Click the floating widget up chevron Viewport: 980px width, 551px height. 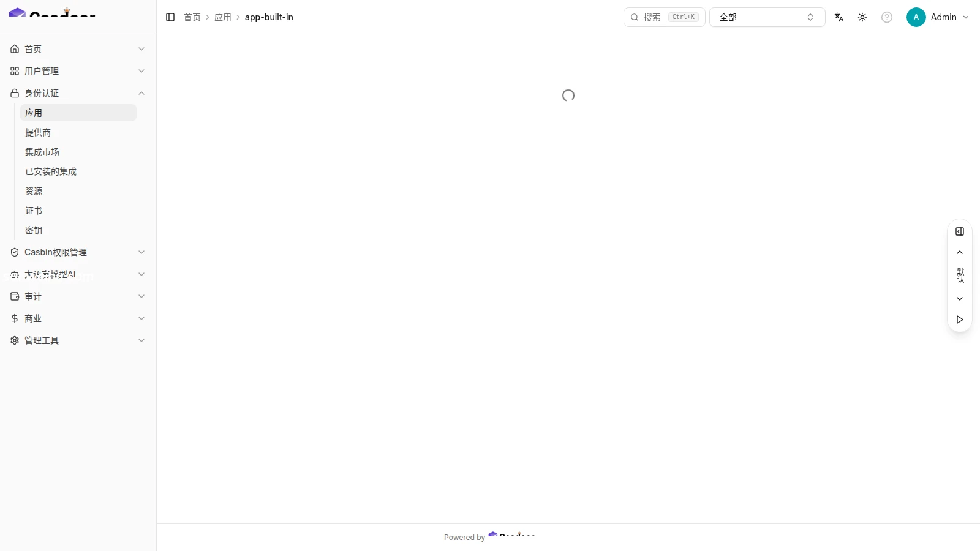point(960,252)
